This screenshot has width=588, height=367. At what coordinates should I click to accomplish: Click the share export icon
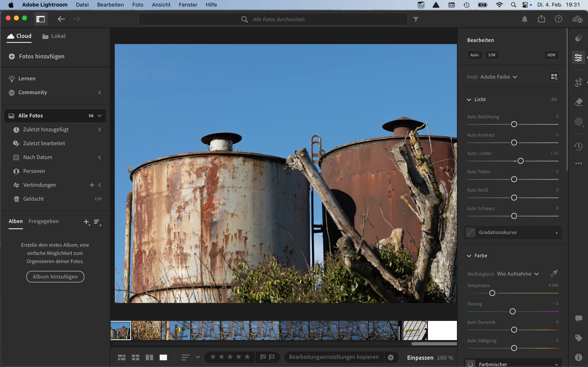coord(541,19)
